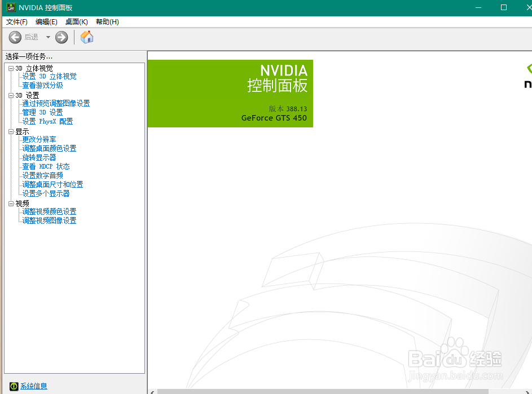Click the forward navigation arrow icon
532x394 pixels.
click(x=60, y=37)
